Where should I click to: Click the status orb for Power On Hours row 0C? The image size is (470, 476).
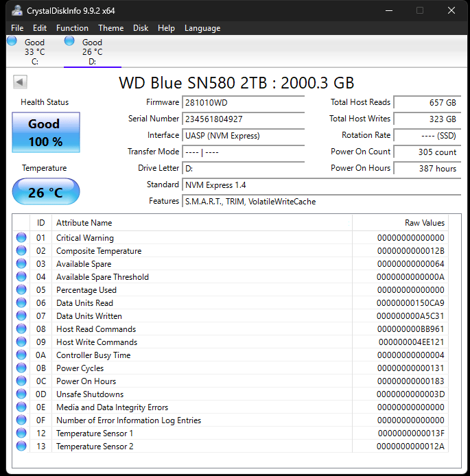tap(21, 381)
